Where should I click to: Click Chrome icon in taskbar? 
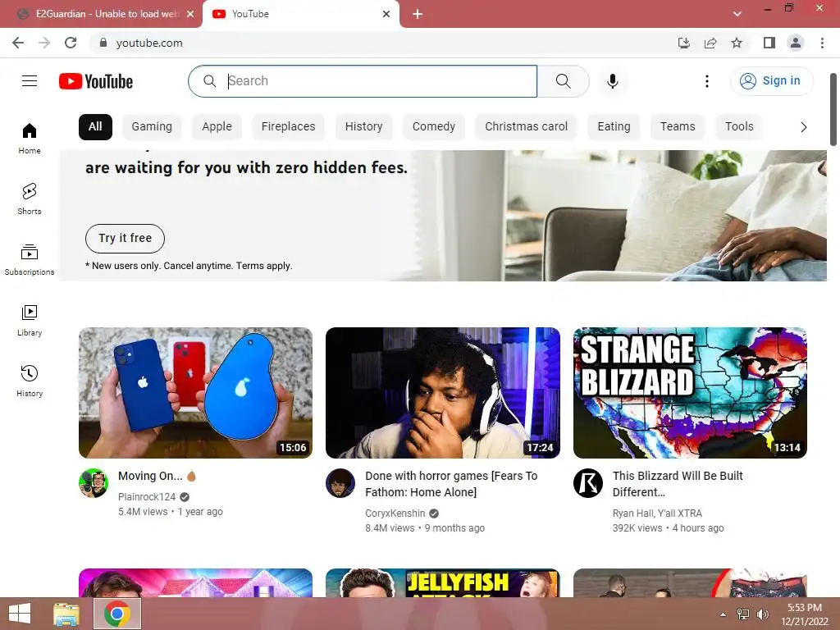(117, 614)
